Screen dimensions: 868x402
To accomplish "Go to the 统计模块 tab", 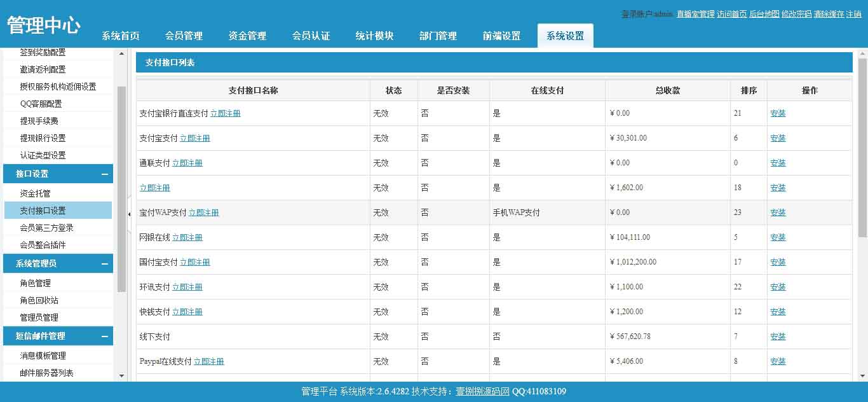I will click(x=374, y=36).
